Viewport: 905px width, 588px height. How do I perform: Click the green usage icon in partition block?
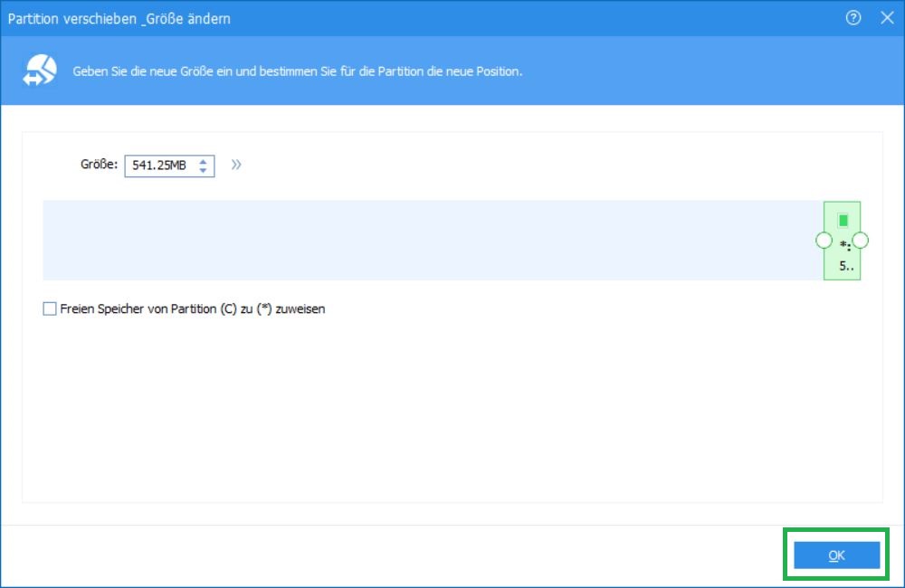pos(843,220)
